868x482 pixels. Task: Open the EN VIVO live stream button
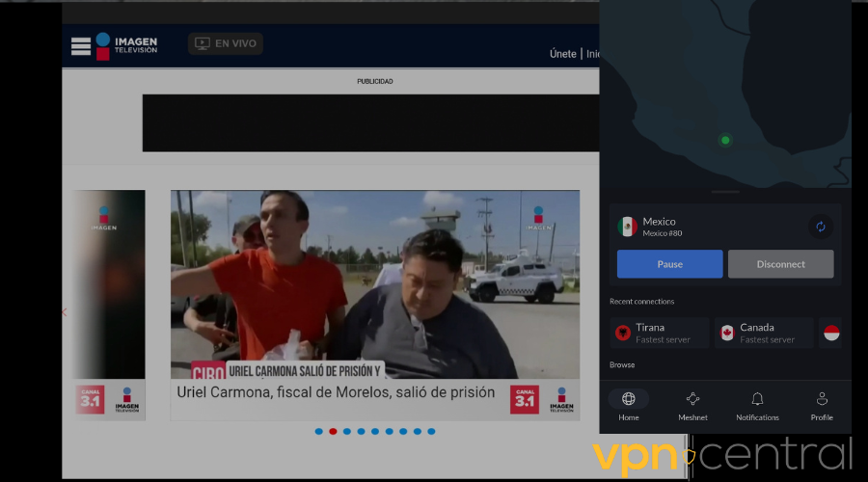tap(226, 43)
